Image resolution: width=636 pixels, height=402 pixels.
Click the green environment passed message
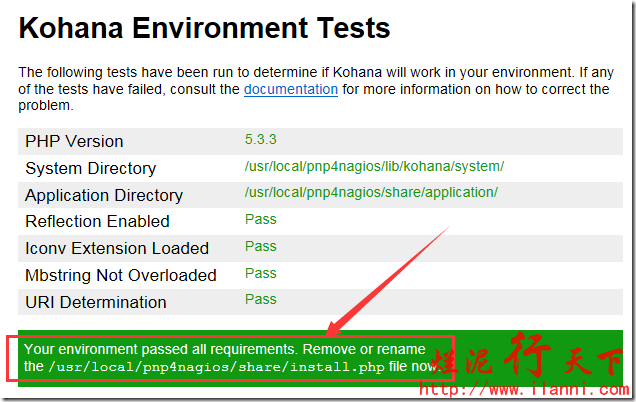coord(224,349)
